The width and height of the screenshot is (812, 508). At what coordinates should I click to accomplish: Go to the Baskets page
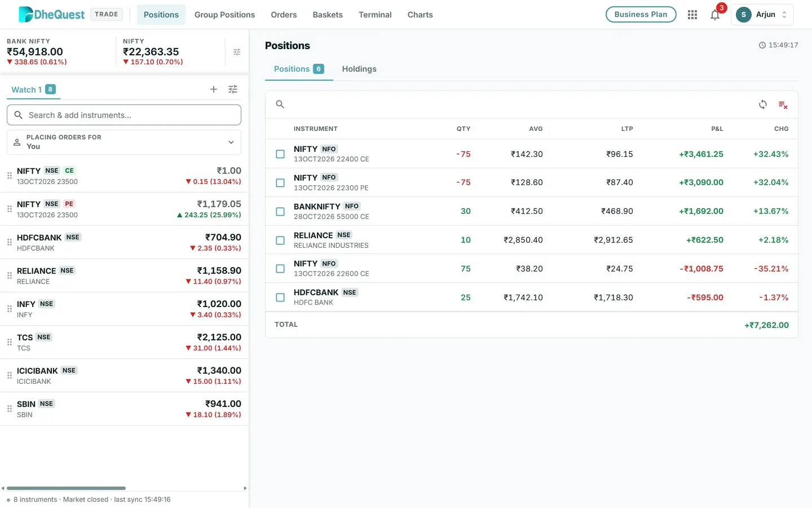pyautogui.click(x=328, y=15)
